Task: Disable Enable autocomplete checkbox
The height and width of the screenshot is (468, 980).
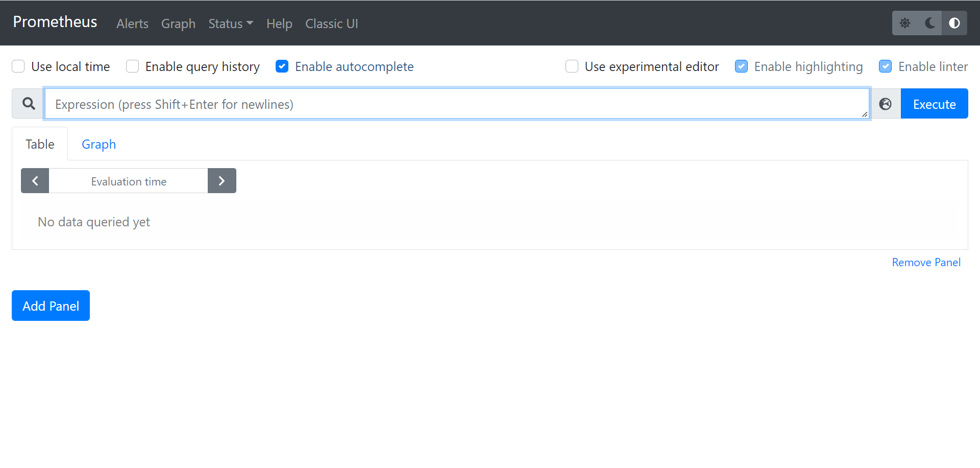Action: pyautogui.click(x=282, y=66)
